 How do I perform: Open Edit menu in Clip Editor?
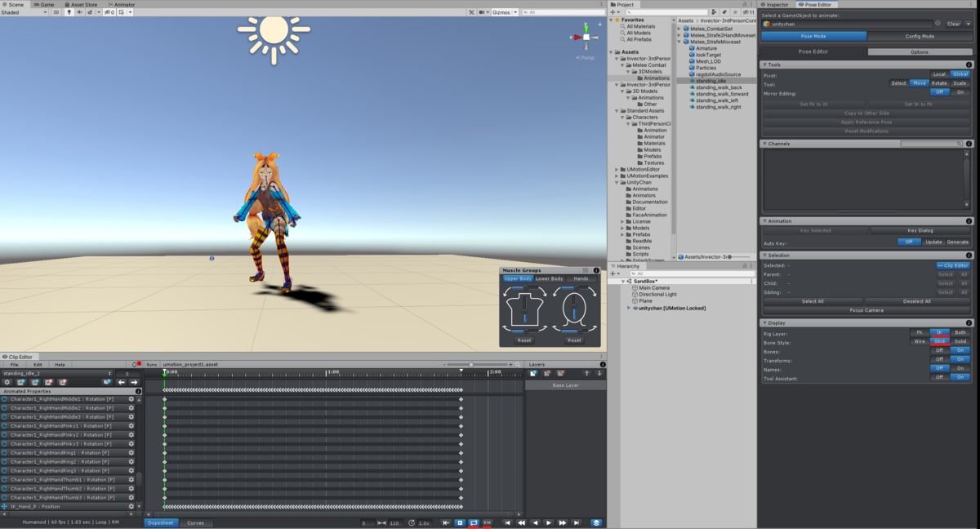[x=38, y=364]
